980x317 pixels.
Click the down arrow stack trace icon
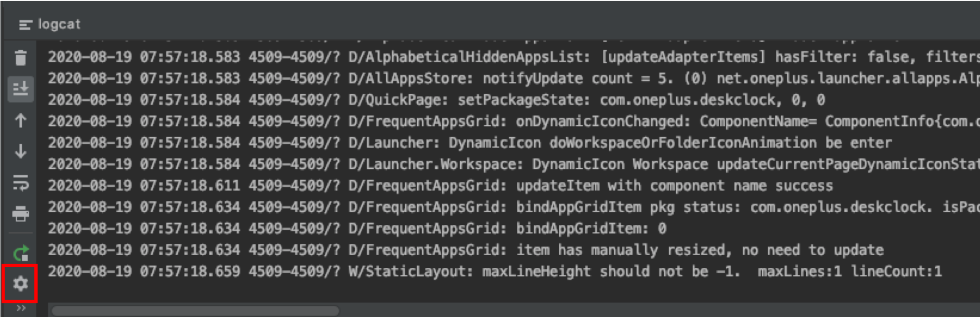[21, 152]
